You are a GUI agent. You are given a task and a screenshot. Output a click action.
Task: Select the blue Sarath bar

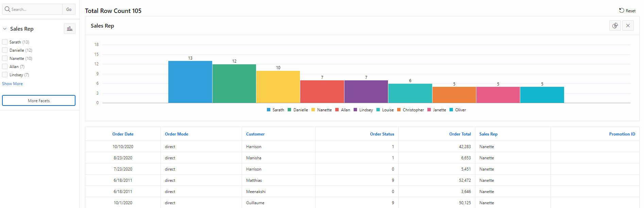pos(190,82)
